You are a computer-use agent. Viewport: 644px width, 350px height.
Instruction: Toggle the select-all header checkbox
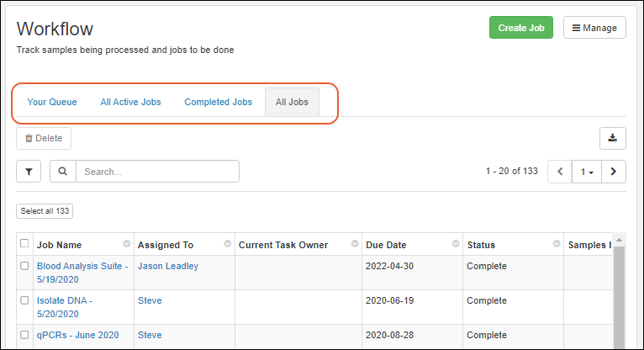[x=24, y=244]
